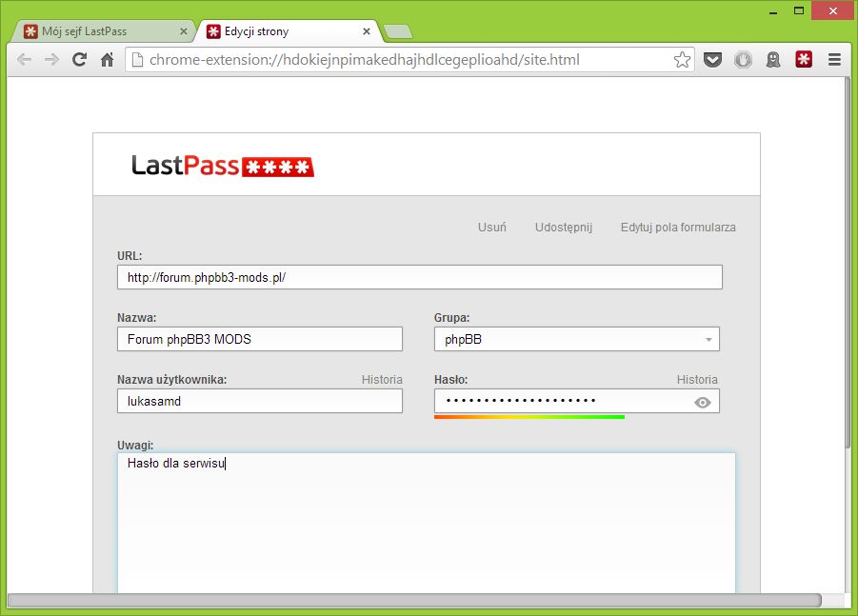Click the masked Hasło password field
The width and height of the screenshot is (858, 616).
click(577, 401)
